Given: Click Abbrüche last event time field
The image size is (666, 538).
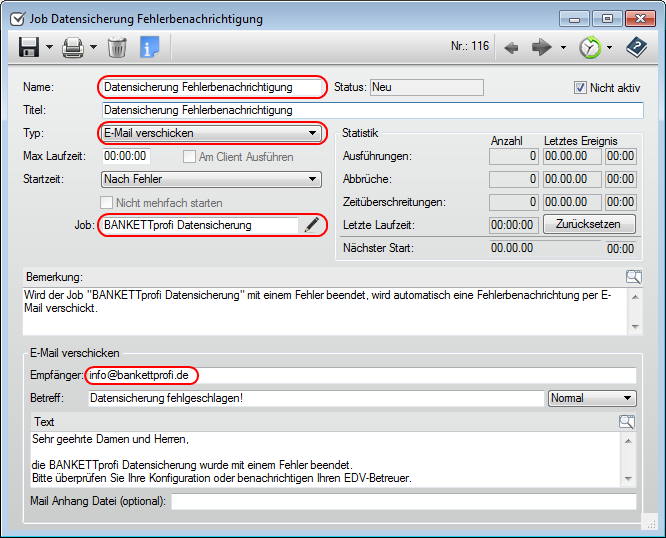Looking at the screenshot, I should pos(621,179).
